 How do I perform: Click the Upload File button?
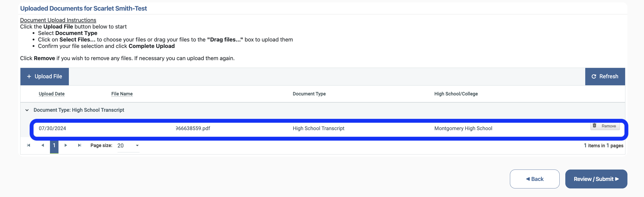tap(45, 76)
